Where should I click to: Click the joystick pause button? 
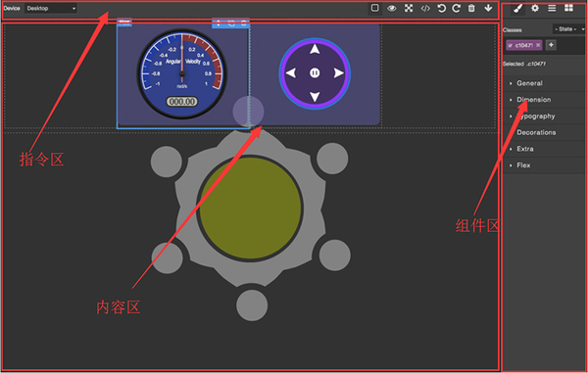[315, 73]
